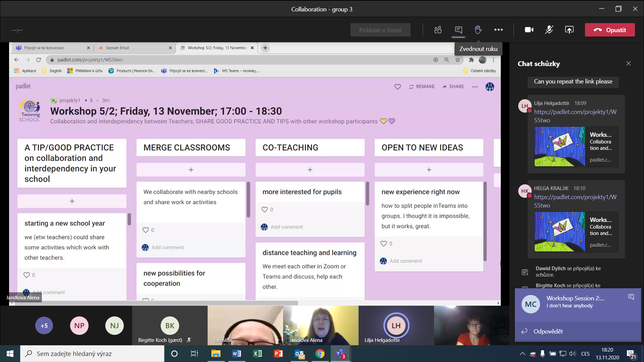This screenshot has width=644, height=362.
Task: Open Microsoft Teams from the taskbar
Action: 341,354
